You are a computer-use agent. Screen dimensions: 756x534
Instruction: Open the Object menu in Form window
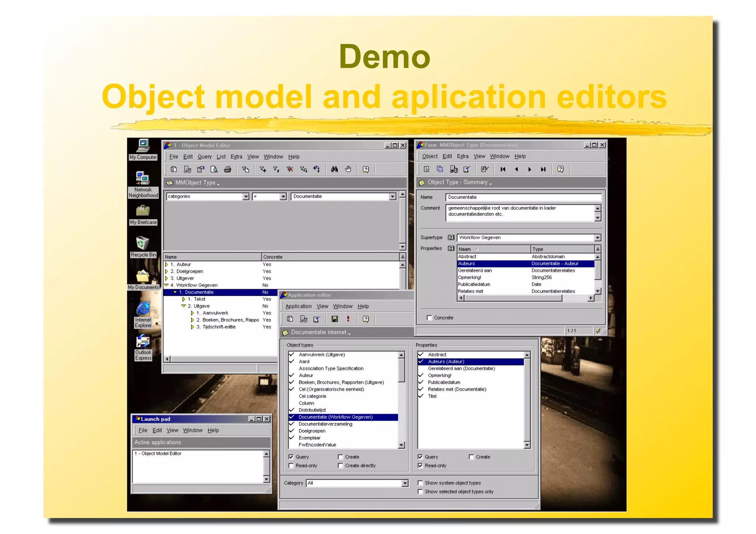(x=430, y=156)
